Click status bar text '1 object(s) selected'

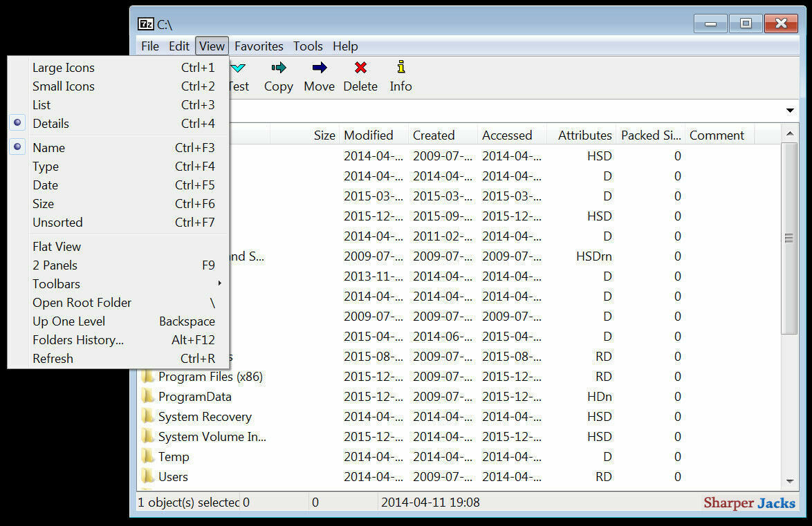pyautogui.click(x=189, y=502)
